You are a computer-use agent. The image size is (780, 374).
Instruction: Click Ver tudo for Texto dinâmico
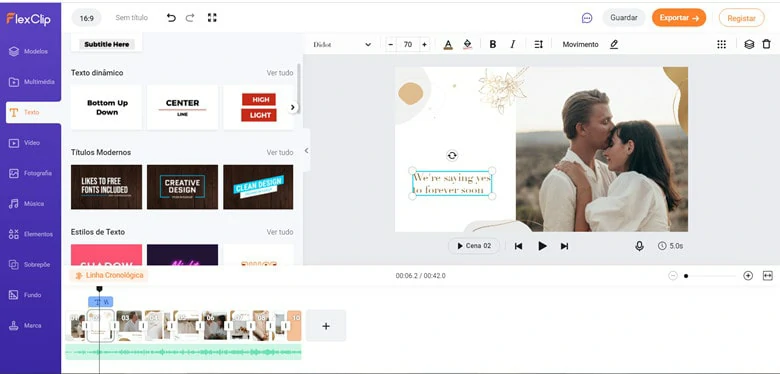point(280,73)
